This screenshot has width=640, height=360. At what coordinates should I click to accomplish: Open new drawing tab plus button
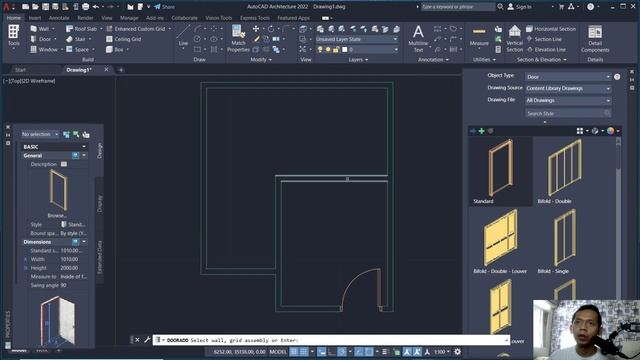pyautogui.click(x=121, y=70)
